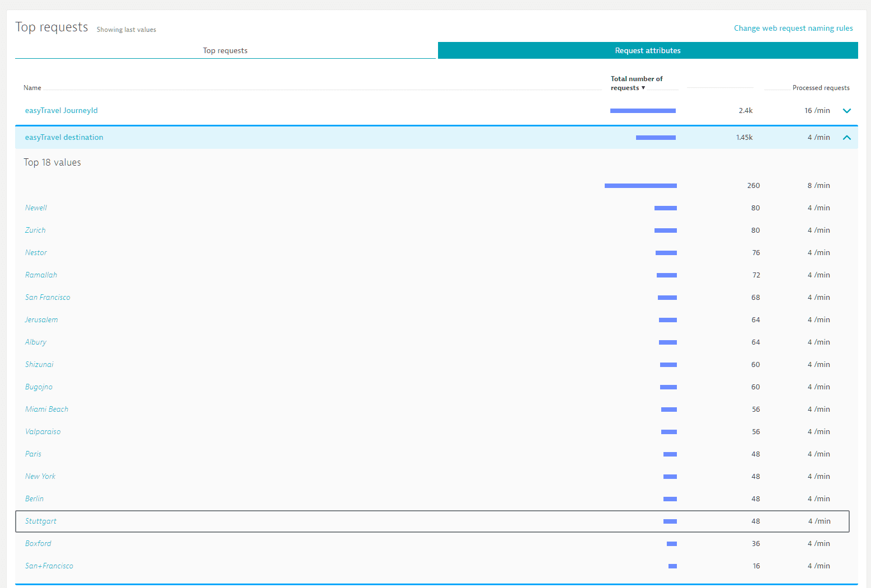Click the 36 count in Boxford row
Image resolution: width=871 pixels, height=588 pixels.
tap(756, 544)
